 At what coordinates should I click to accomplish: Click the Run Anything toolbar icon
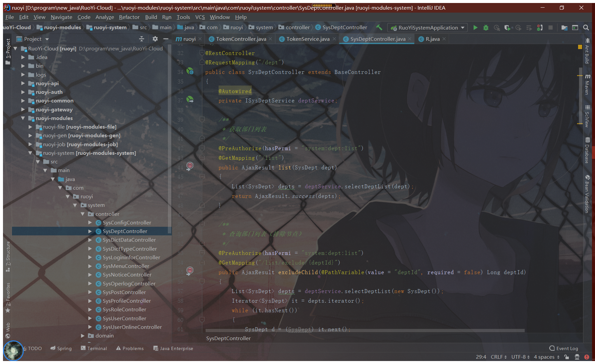pos(575,28)
